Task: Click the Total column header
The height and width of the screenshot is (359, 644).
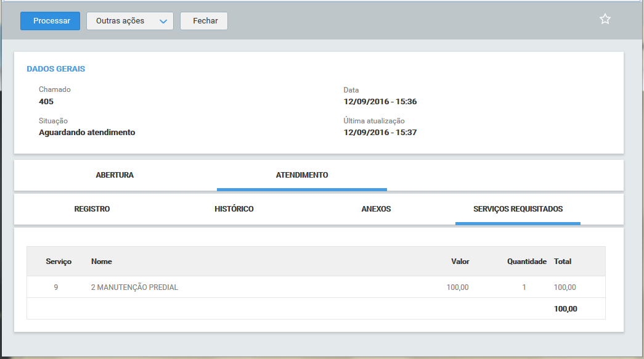Action: point(563,262)
